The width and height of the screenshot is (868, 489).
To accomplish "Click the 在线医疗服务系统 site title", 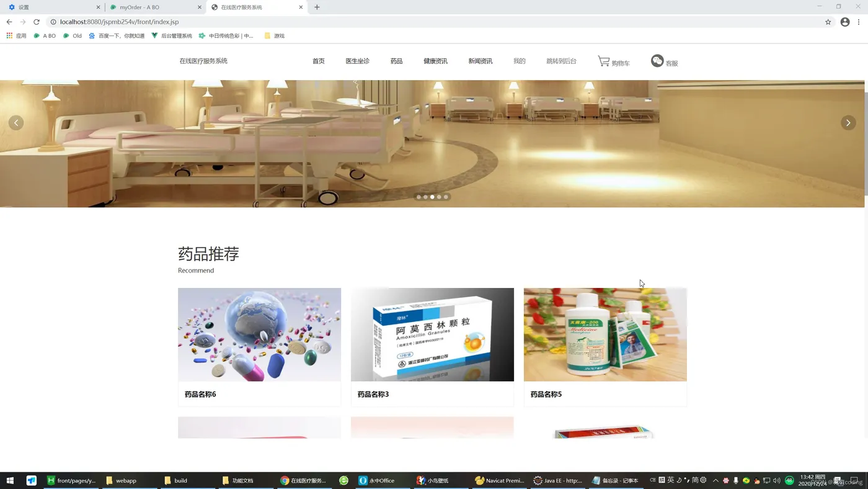I will 203,61.
